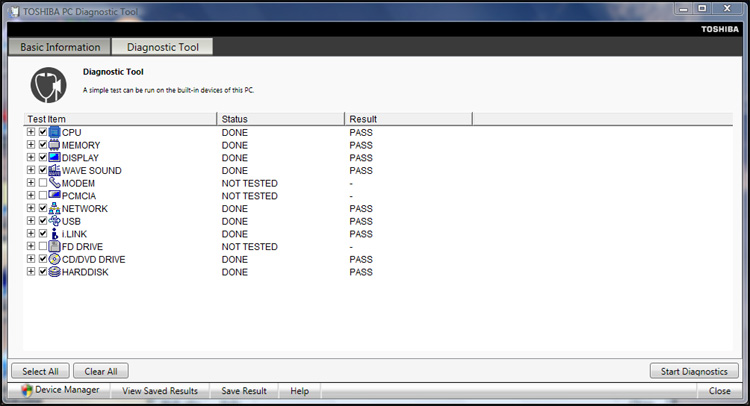
Task: Click the PCMCIA card icon
Action: [55, 195]
